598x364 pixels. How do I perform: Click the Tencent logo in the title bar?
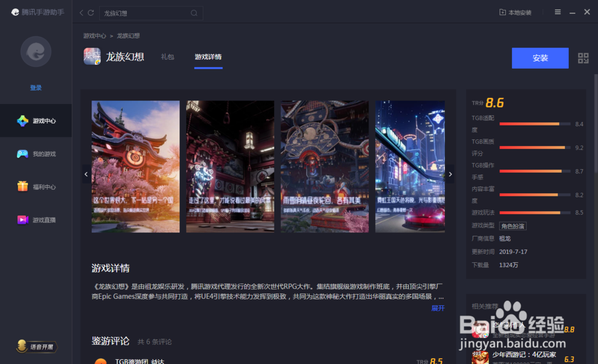16,12
